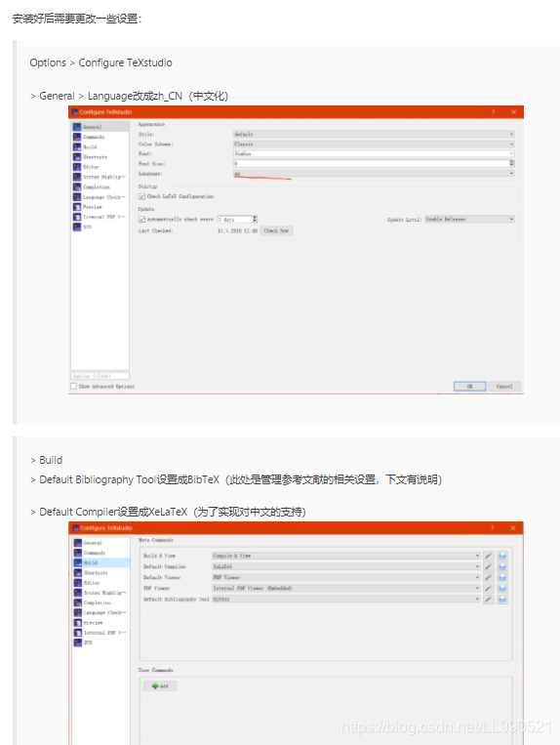Open PDF Viewer dropdown Internal PDF Viewer (Embedded)

pyautogui.click(x=346, y=588)
